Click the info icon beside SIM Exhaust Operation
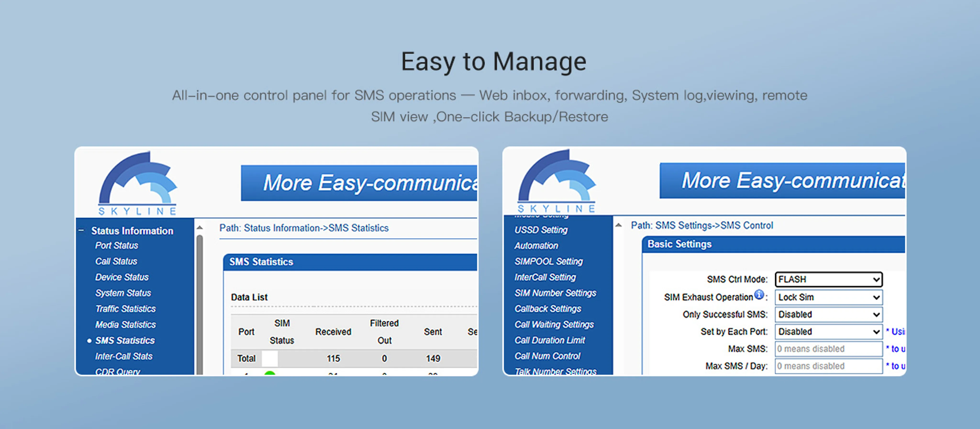This screenshot has width=980, height=429. click(759, 295)
